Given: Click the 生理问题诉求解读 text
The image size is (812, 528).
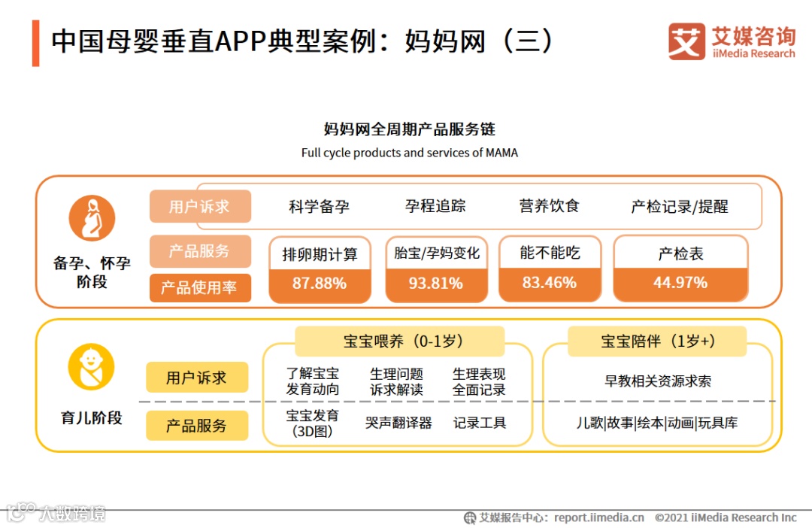Looking at the screenshot, I should click(x=396, y=381).
